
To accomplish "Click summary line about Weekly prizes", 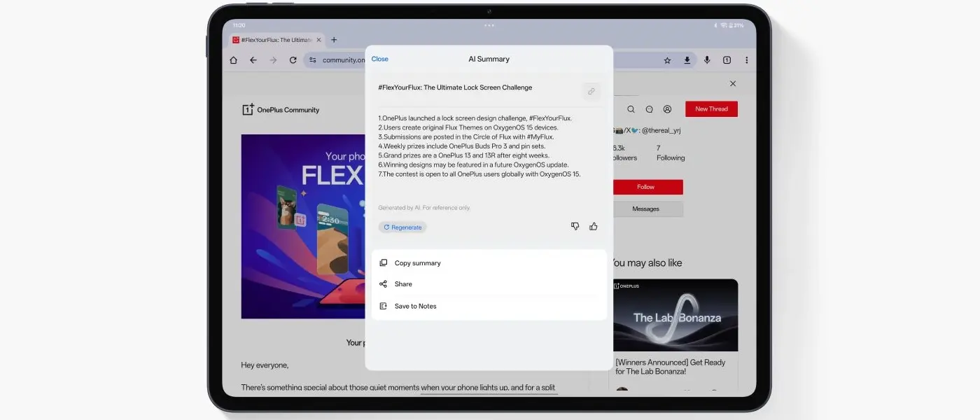I will (x=461, y=146).
